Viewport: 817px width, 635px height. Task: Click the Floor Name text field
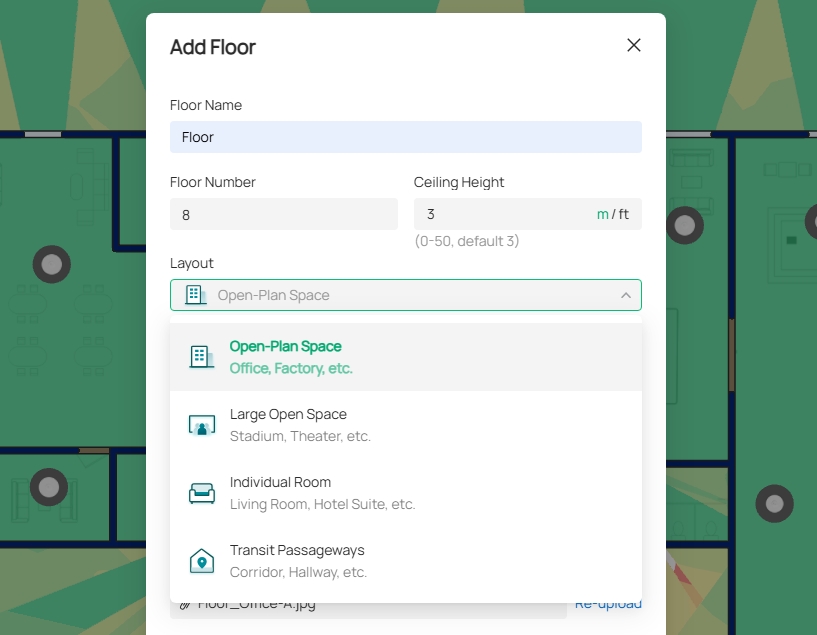(x=405, y=137)
